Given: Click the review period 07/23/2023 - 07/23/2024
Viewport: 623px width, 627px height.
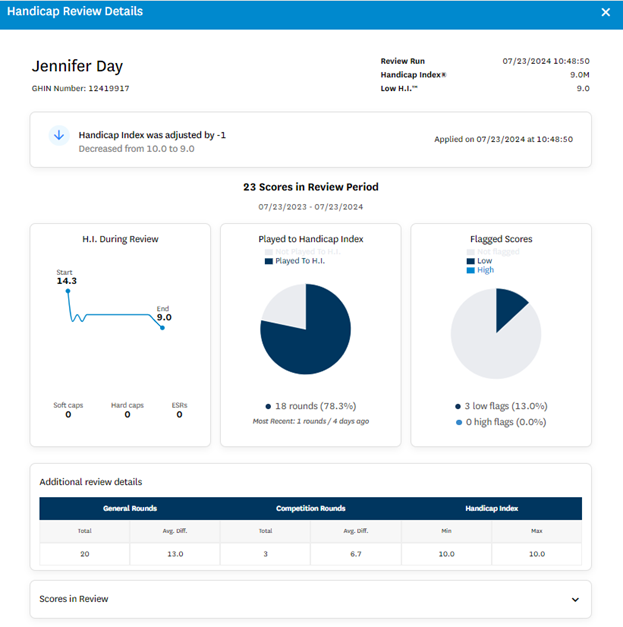Looking at the screenshot, I should coord(311,207).
